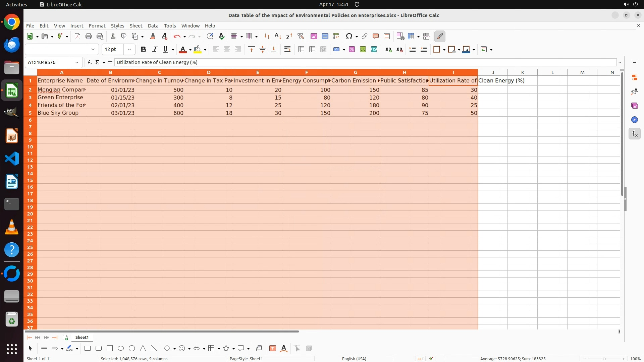Click the Merge and Center Cells icon
The height and width of the screenshot is (362, 644).
coord(301,50)
